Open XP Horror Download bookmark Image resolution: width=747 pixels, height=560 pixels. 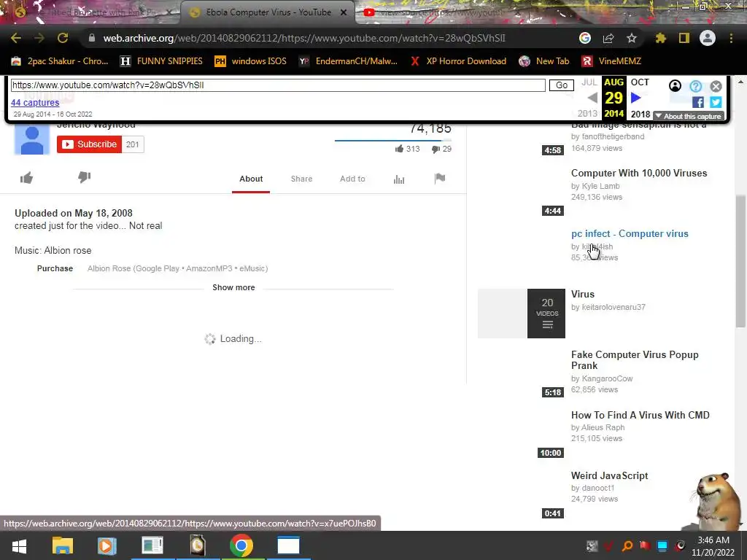point(458,61)
